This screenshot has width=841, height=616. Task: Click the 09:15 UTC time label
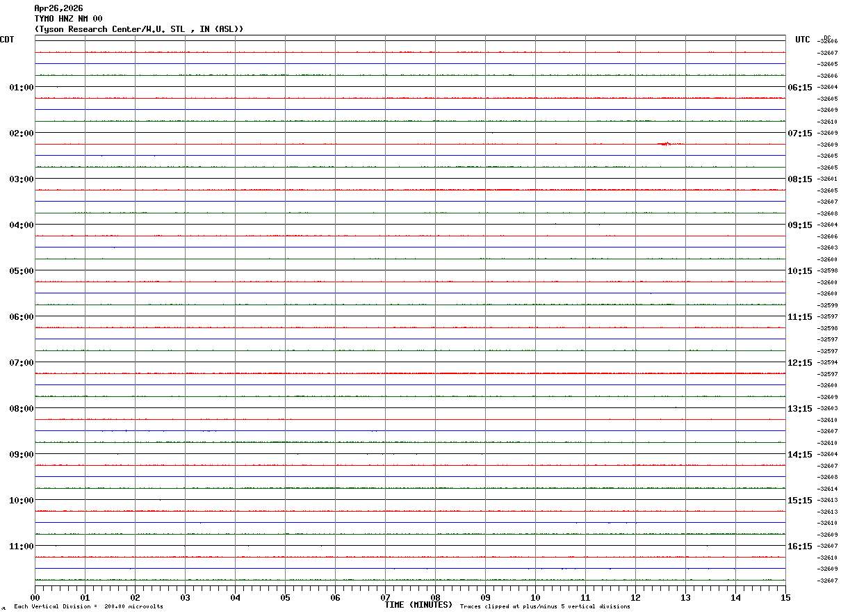[799, 225]
